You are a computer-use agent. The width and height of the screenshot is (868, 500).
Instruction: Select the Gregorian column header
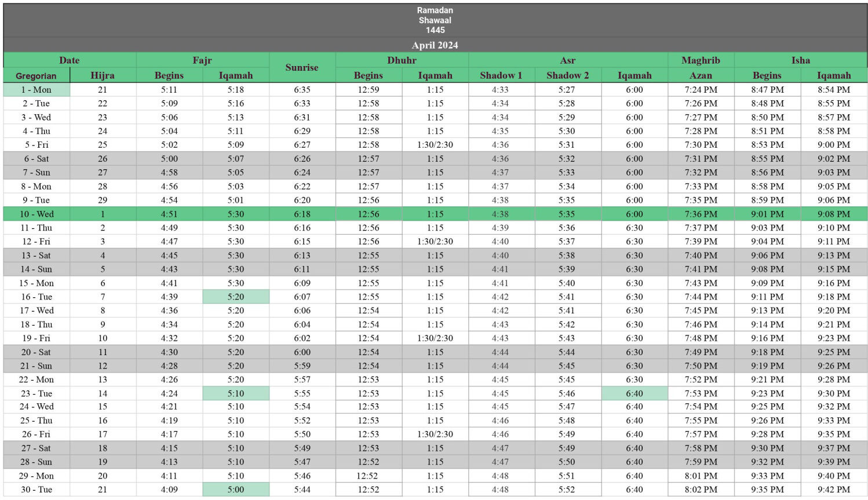[x=37, y=75]
